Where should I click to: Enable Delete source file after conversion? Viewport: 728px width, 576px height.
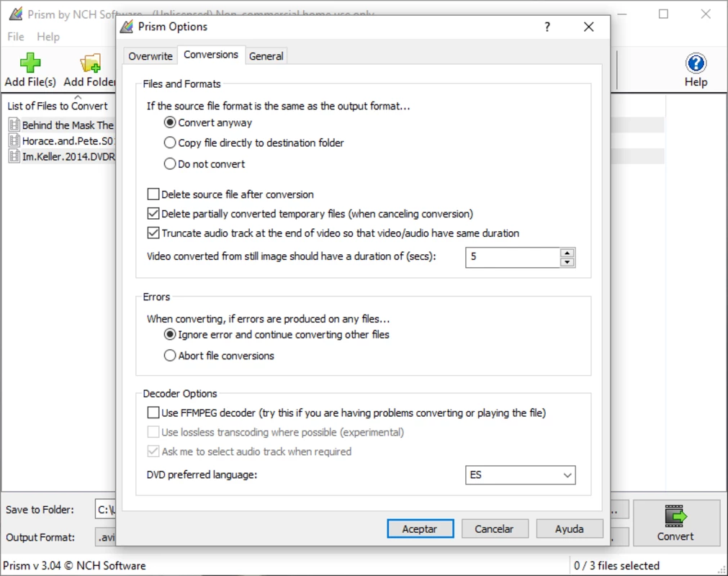[x=153, y=194]
